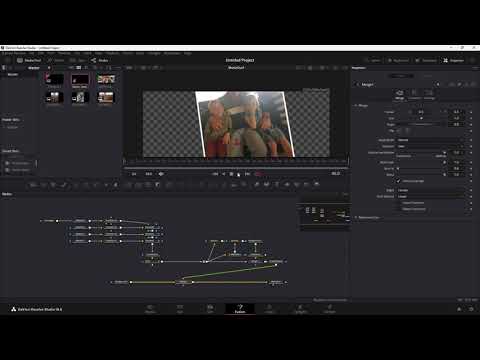Open the Media Pool panel

[29, 60]
